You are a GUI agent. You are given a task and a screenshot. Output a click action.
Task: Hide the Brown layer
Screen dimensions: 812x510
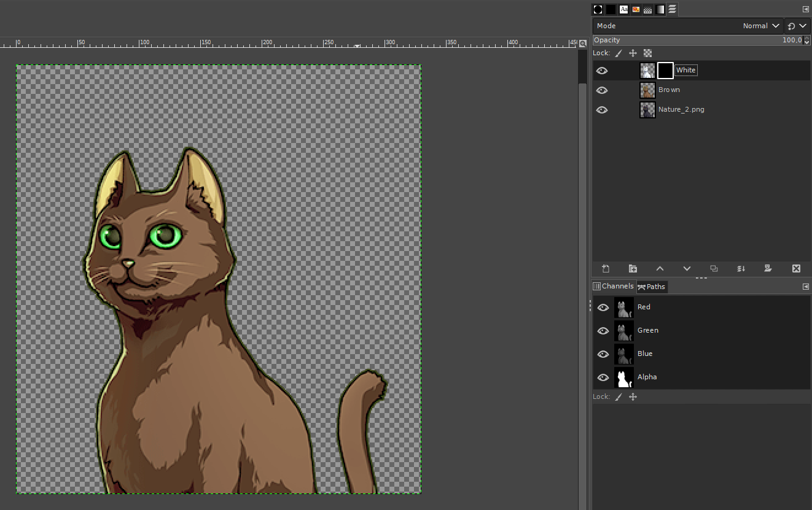tap(602, 90)
